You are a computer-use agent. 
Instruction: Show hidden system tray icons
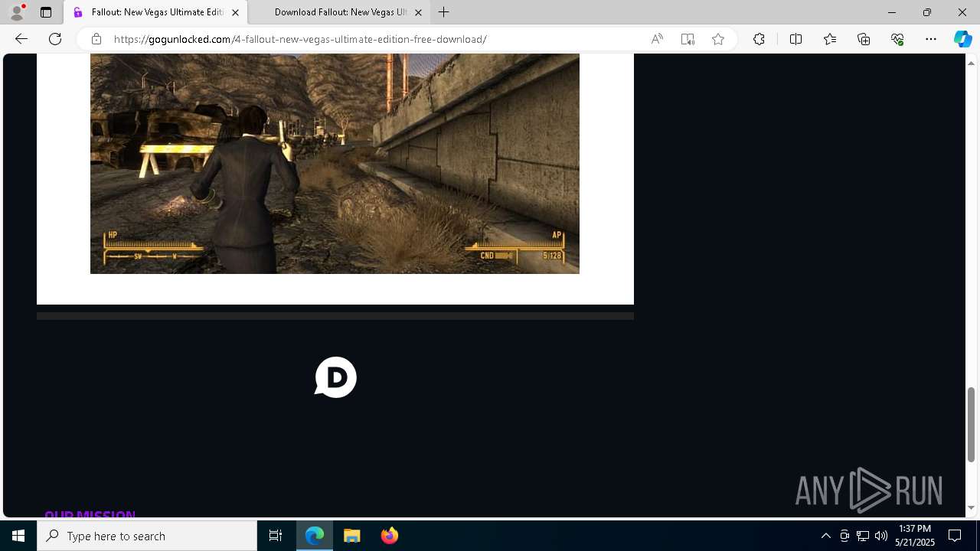pos(826,536)
